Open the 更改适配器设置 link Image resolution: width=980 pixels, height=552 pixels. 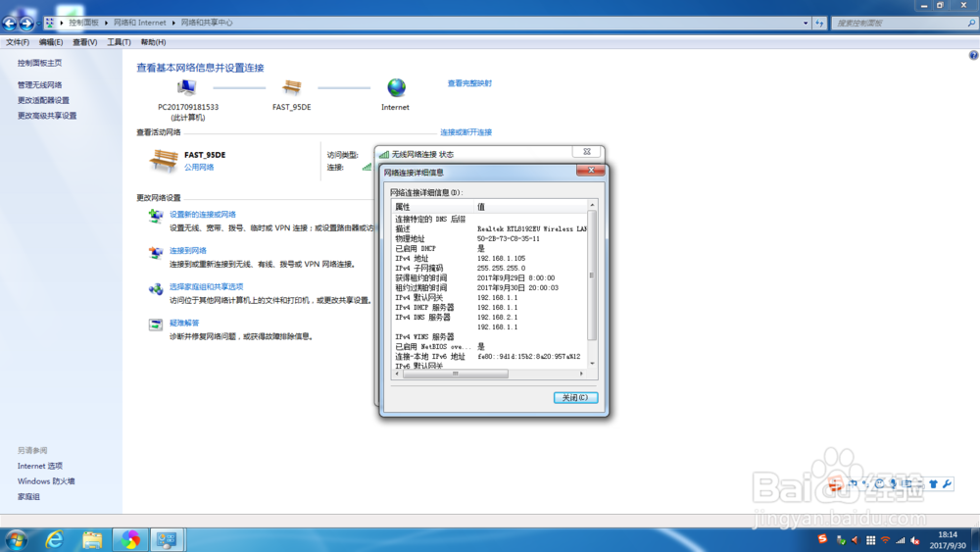click(43, 100)
